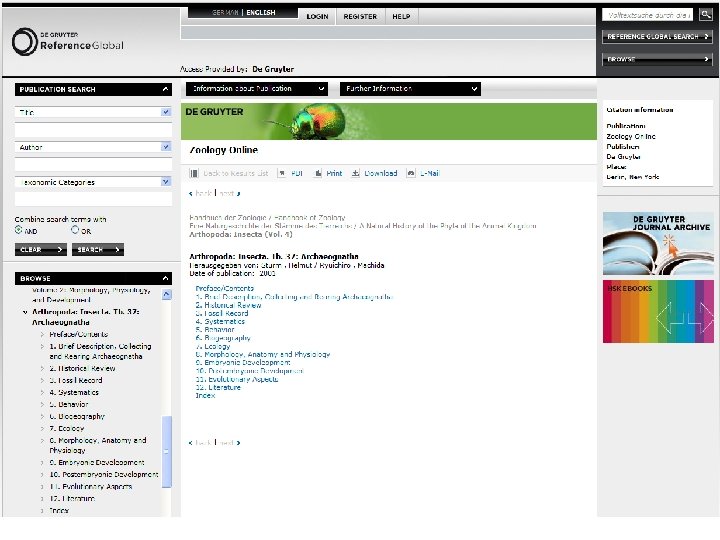Select 3. Fossil Record in Browse tree
Viewport: 720px width, 540px height.
76,380
